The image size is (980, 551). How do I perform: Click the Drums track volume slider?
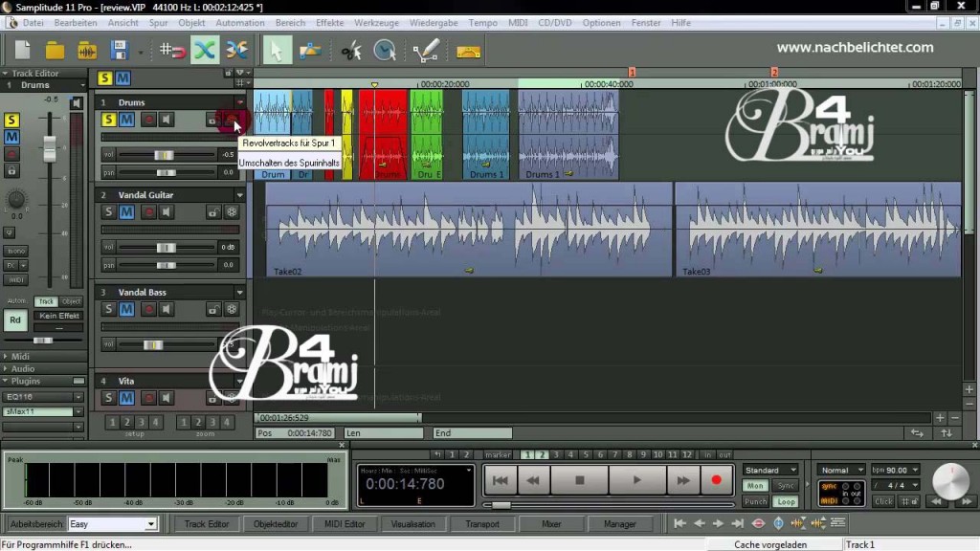(x=164, y=155)
